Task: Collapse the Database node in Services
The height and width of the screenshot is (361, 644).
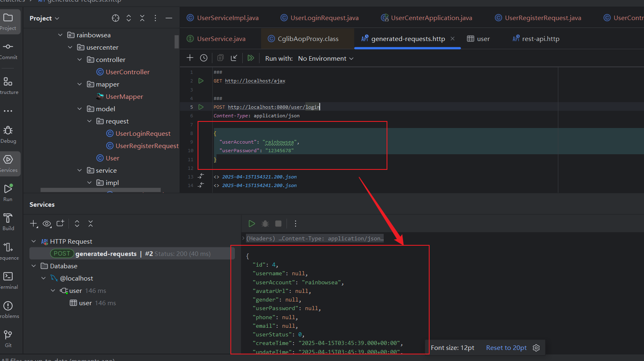Action: (34, 266)
